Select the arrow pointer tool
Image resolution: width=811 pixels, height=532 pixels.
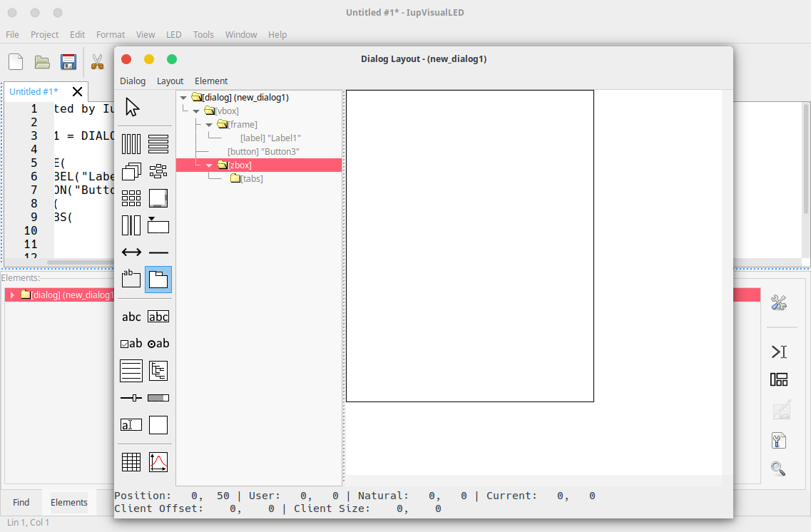tap(132, 107)
